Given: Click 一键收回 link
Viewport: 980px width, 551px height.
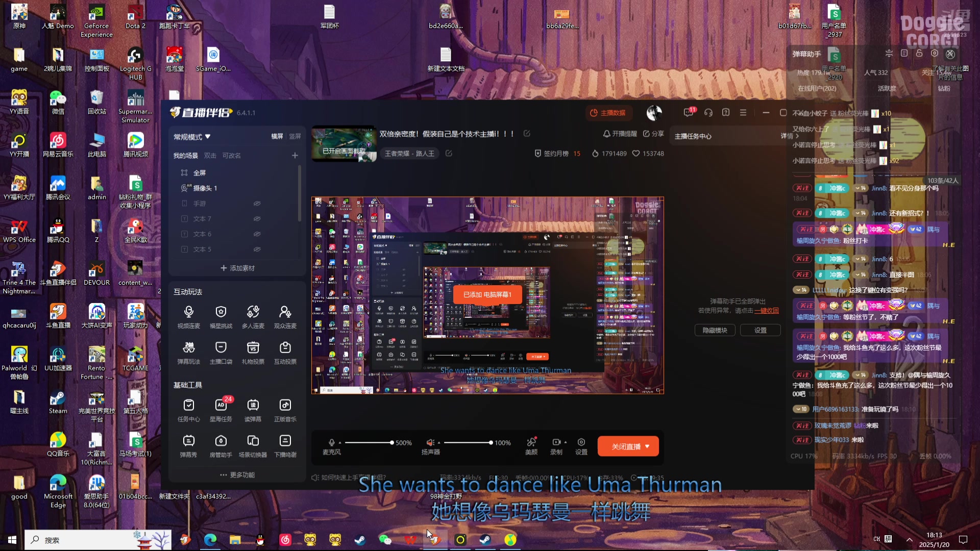Looking at the screenshot, I should coord(766,311).
